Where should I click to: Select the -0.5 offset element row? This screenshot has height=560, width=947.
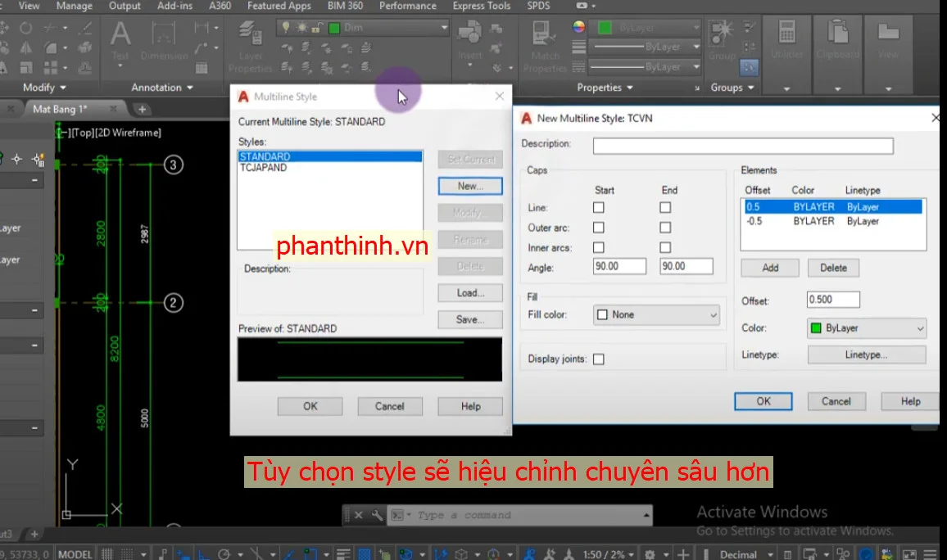(x=833, y=222)
